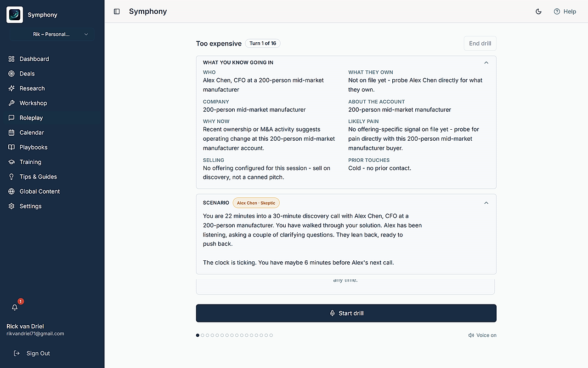Click the Settings gear icon
This screenshot has width=588, height=368.
11,206
